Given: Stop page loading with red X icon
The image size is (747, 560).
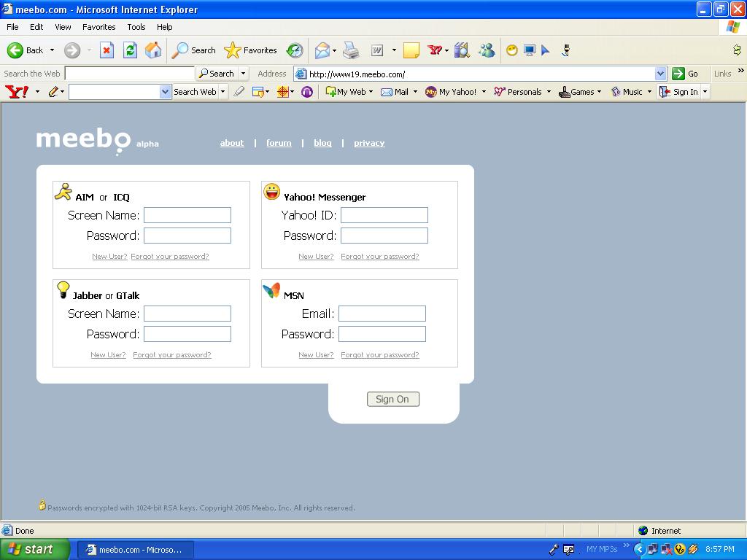Looking at the screenshot, I should [x=107, y=50].
